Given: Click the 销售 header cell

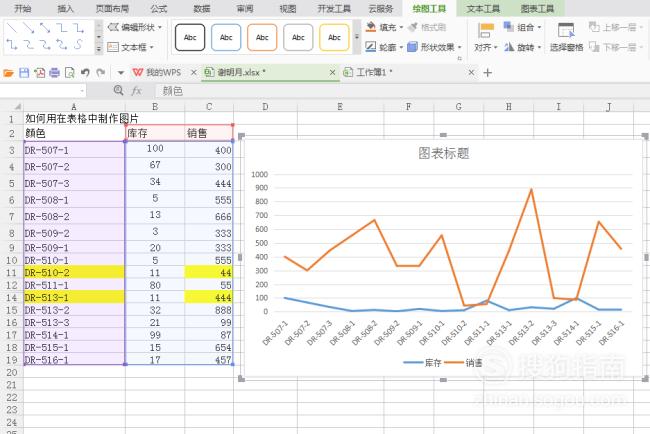Looking at the screenshot, I should [209, 133].
